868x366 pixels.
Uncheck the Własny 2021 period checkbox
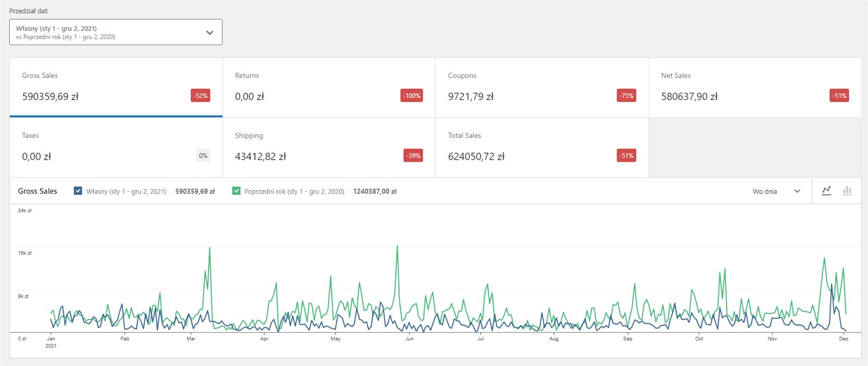[78, 191]
